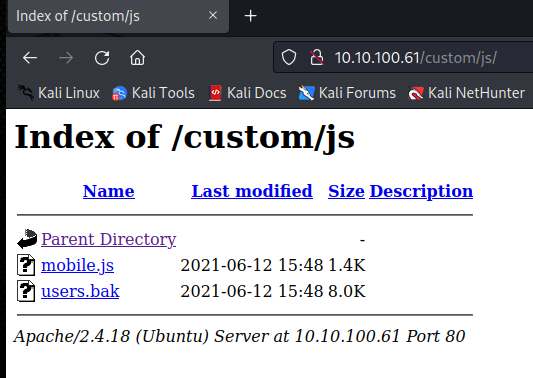The image size is (533, 378).
Task: Click the file icon beside users.bak
Action: click(26, 291)
